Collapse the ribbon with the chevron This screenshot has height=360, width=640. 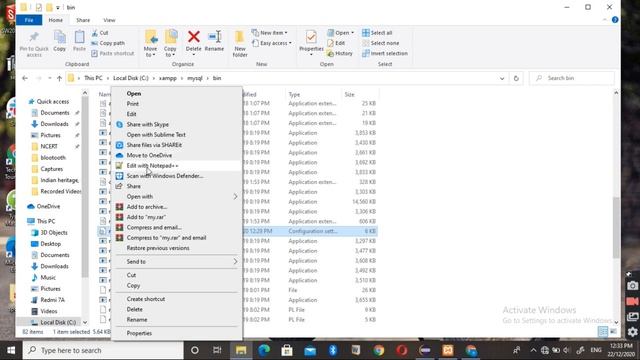click(x=604, y=20)
